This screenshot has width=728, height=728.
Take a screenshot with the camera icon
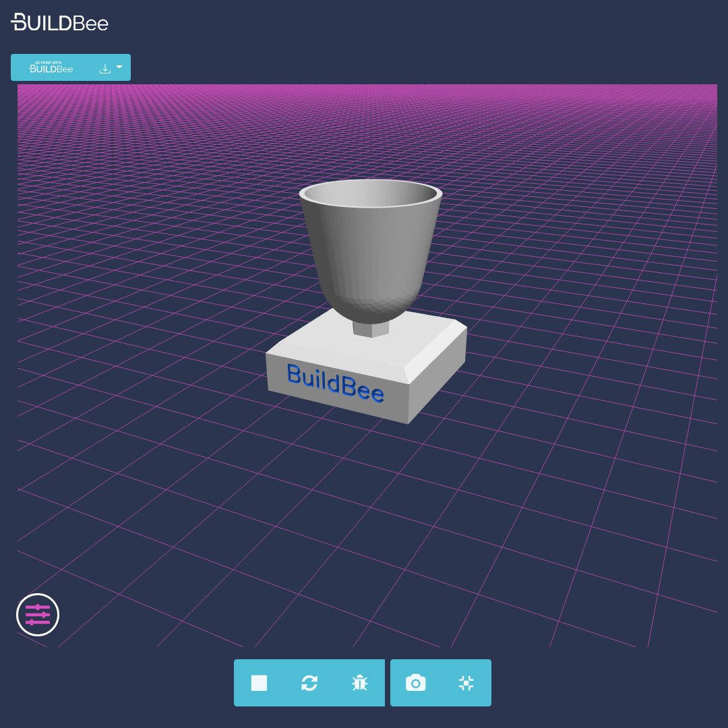coord(415,683)
